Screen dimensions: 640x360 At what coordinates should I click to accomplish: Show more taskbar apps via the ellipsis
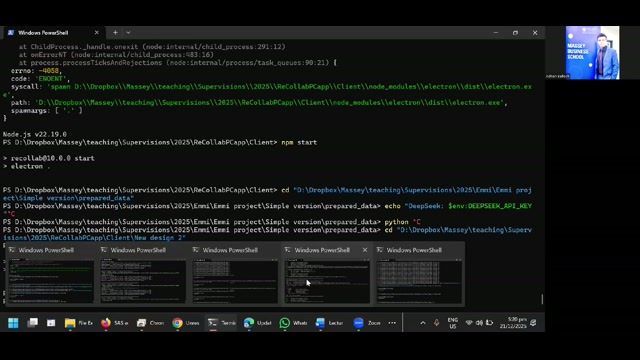pos(392,323)
